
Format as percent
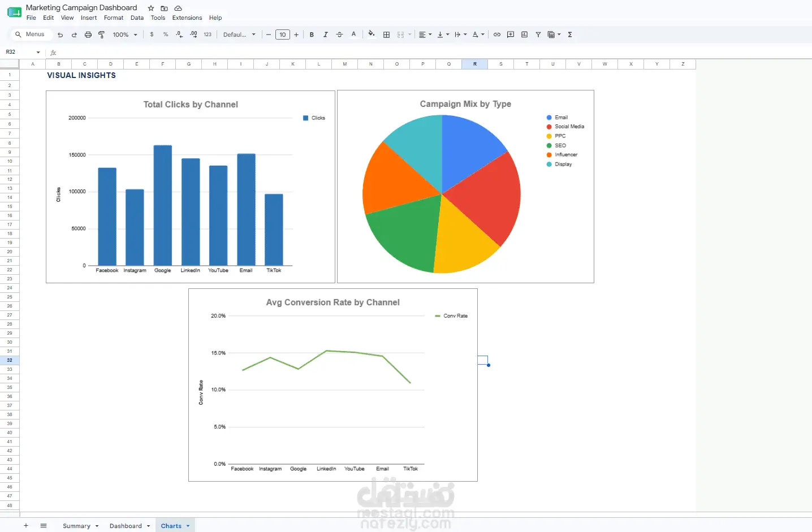[x=166, y=35]
